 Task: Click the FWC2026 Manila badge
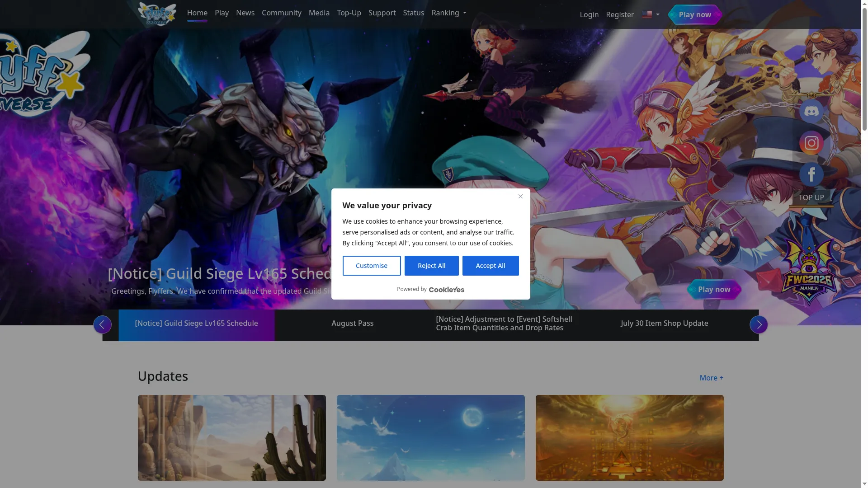[x=809, y=272]
